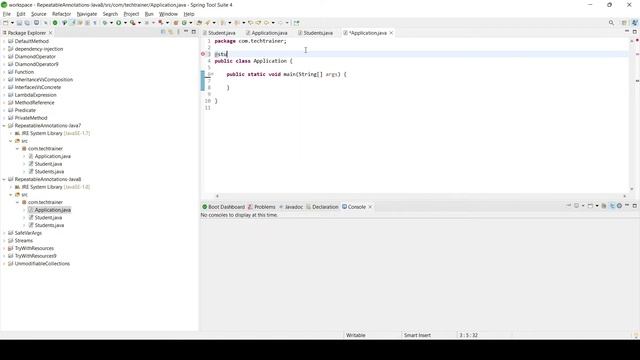Collapse the RepeatableAnnotations-Java8 project
This screenshot has width=640, height=360.
coord(4,179)
